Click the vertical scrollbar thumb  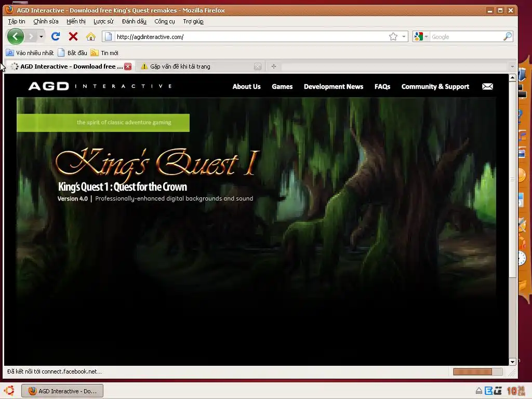512,179
